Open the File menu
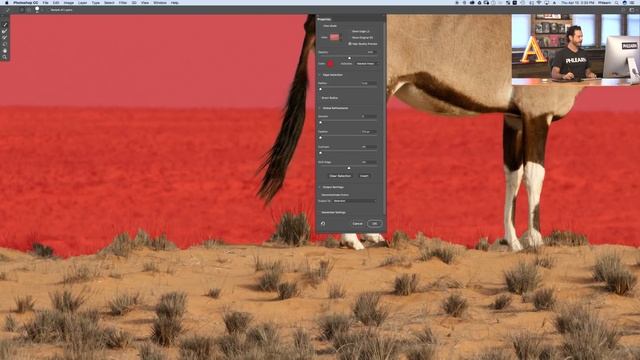The width and height of the screenshot is (640, 360). [45, 2]
